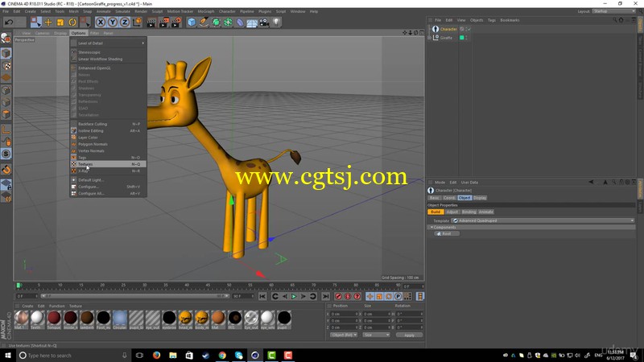Toggle Parameter keyframe recording P
This screenshot has width=644, height=362.
point(398,296)
